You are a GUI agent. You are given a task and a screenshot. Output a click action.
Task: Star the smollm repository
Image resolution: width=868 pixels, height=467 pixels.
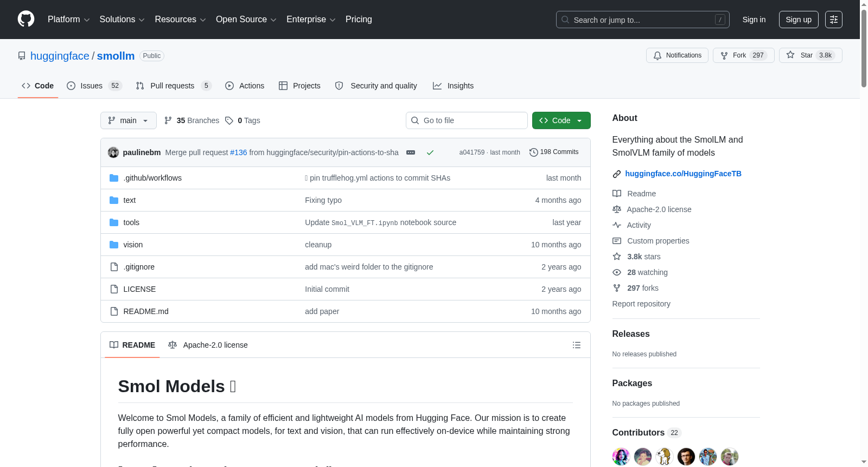(810, 55)
